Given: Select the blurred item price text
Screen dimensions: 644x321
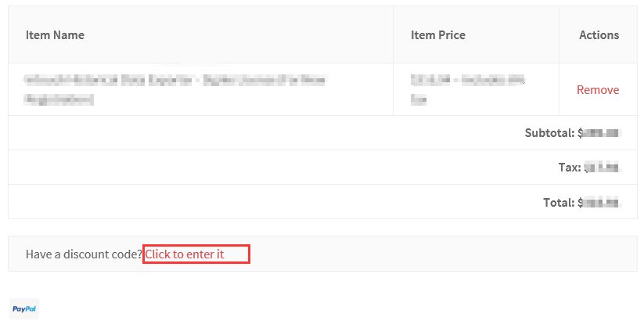Looking at the screenshot, I should [x=468, y=89].
